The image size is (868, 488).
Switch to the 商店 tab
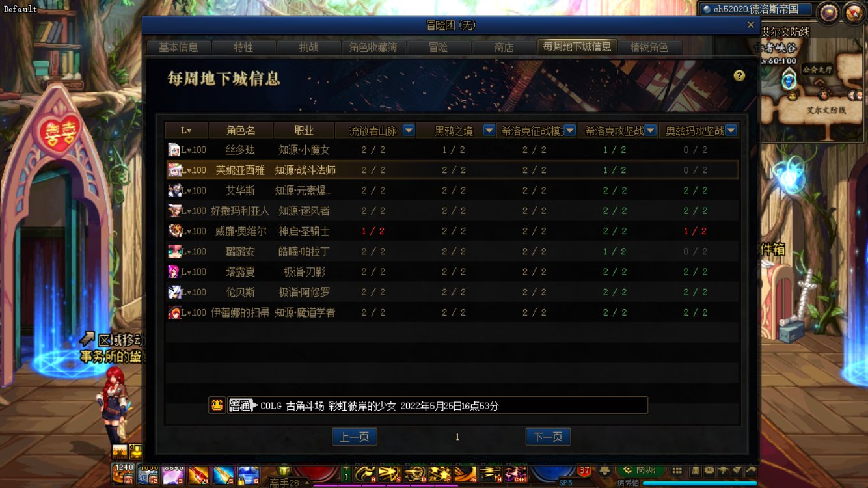[x=504, y=47]
